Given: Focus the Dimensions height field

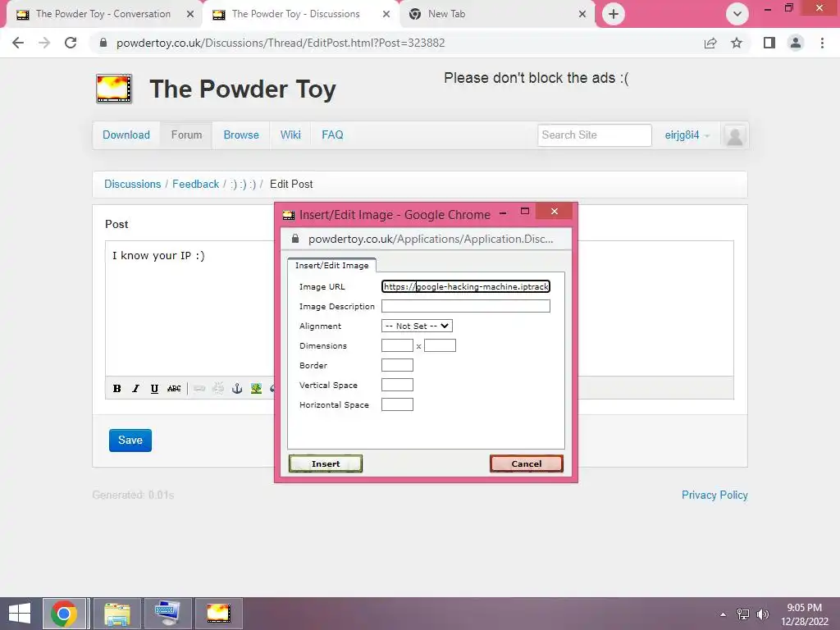Looking at the screenshot, I should click(440, 345).
